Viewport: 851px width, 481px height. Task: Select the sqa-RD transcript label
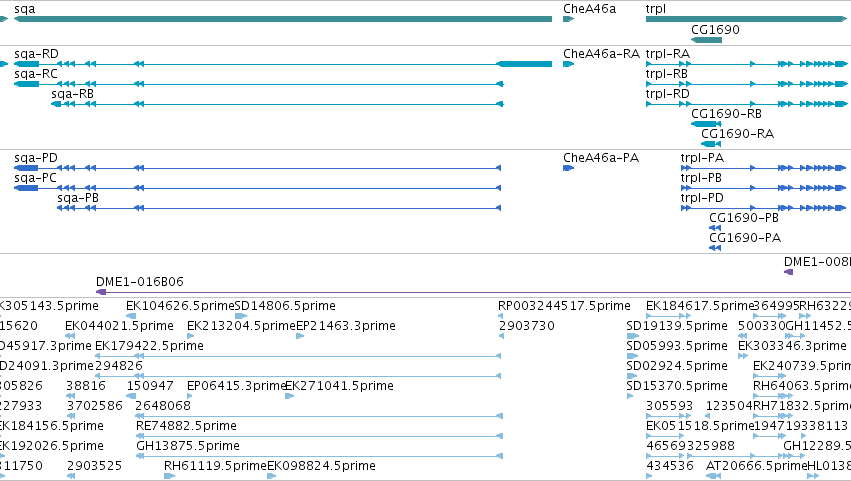pos(36,54)
